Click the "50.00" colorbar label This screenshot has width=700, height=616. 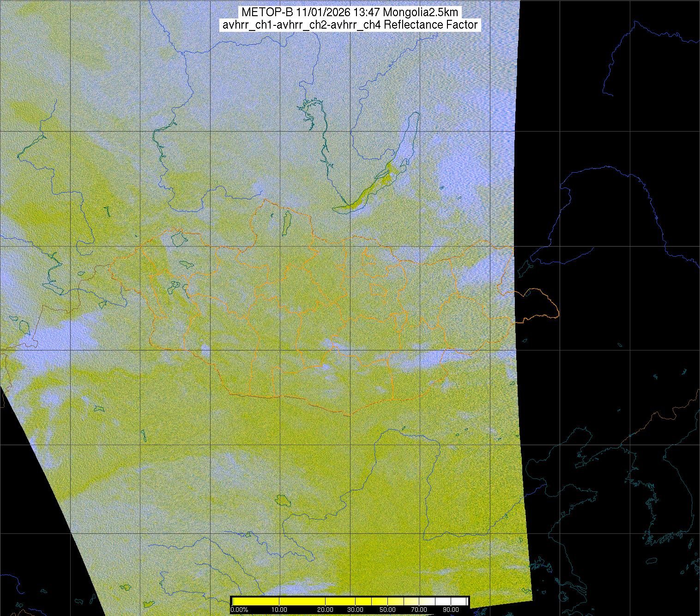388,610
